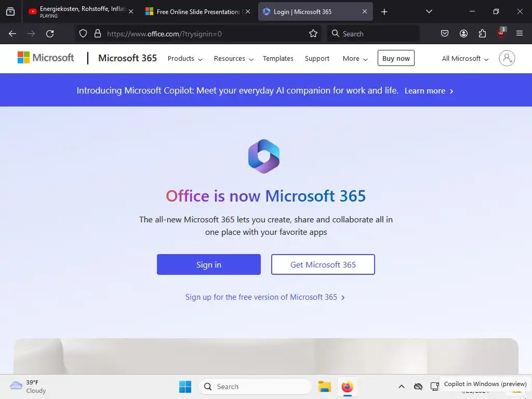This screenshot has width=532, height=399.
Task: Click the magnifier icon in browser search box
Action: pyautogui.click(x=336, y=33)
